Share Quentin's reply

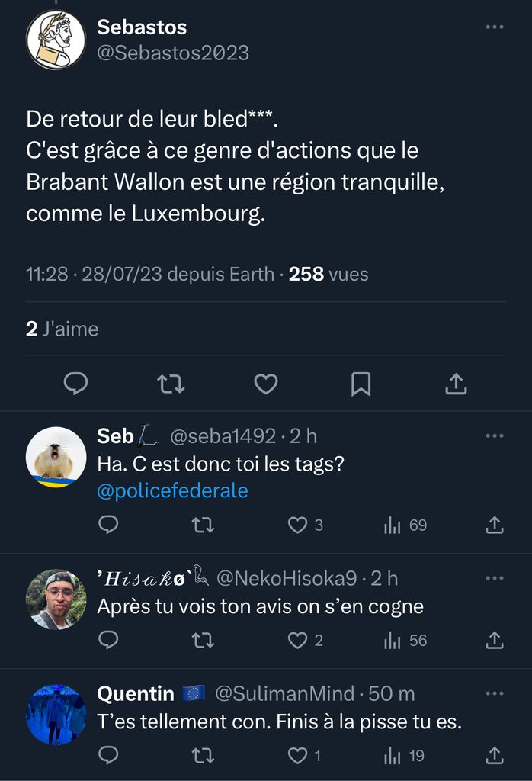click(x=494, y=755)
